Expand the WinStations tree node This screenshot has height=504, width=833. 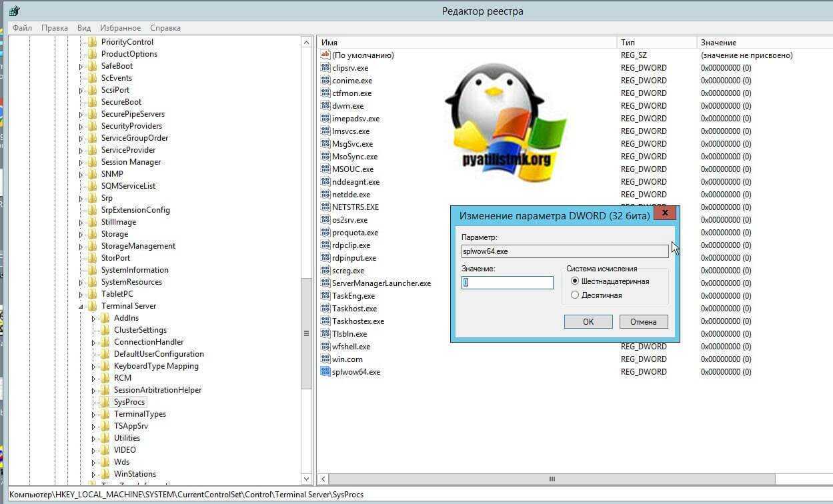94,475
